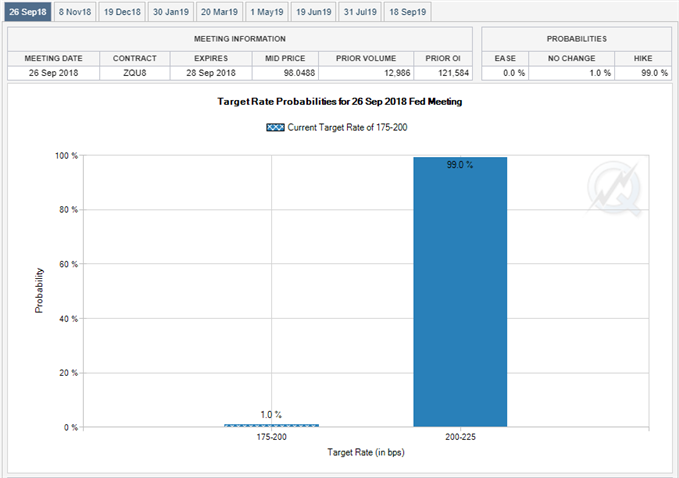Open the 20 Mar19 meeting tab
The height and width of the screenshot is (478, 679).
pos(219,12)
